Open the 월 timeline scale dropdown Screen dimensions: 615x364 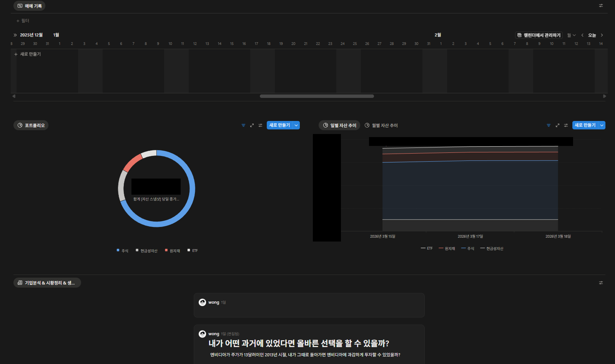[572, 35]
